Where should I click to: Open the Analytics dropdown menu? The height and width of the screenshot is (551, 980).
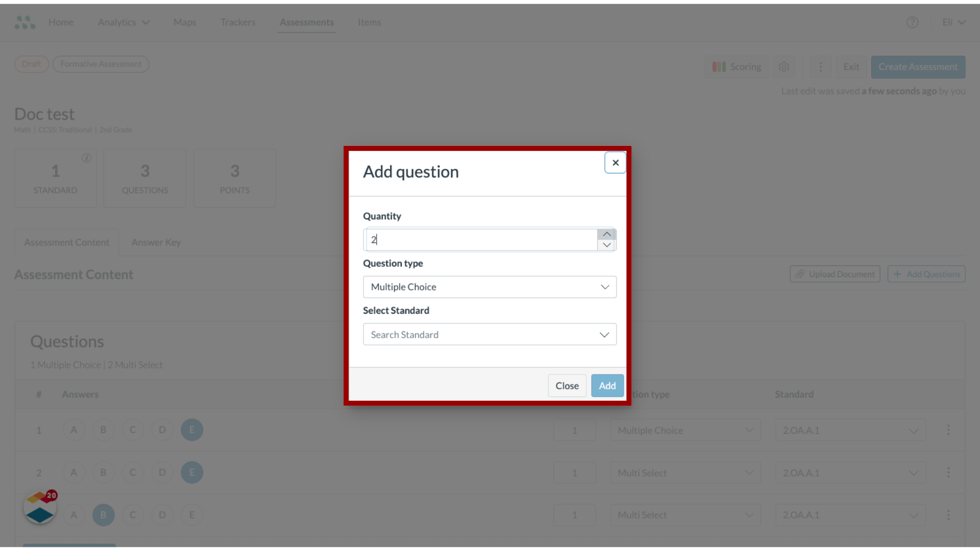123,22
